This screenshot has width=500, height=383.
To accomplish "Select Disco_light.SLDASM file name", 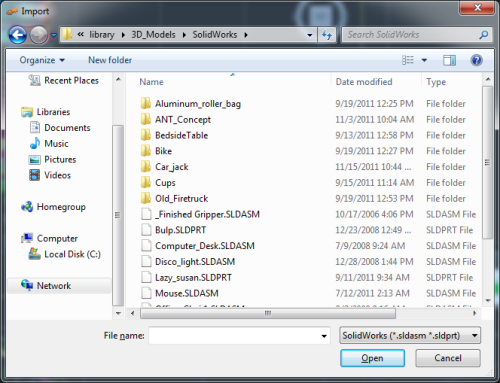I will [x=195, y=262].
